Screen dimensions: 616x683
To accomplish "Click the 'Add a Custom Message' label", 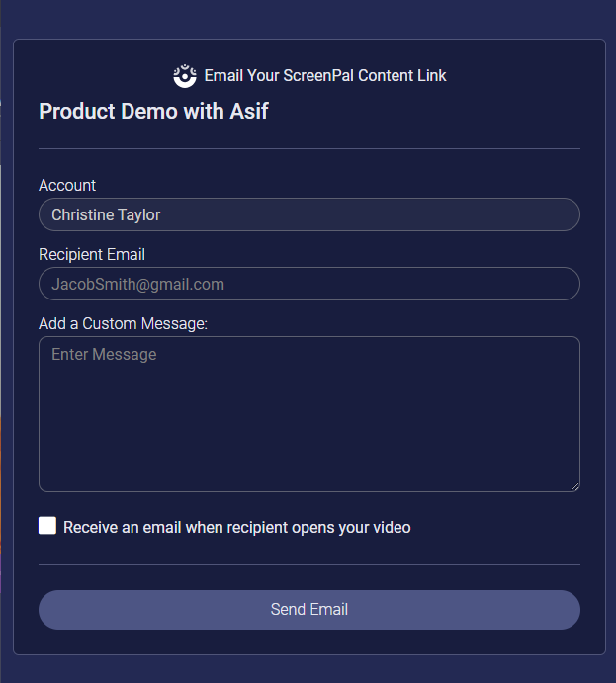I will [123, 323].
